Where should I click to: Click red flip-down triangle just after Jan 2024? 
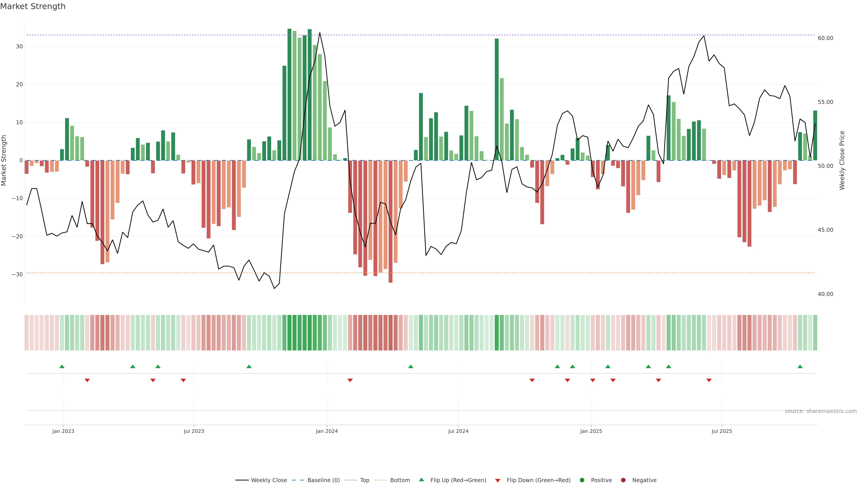click(x=350, y=380)
